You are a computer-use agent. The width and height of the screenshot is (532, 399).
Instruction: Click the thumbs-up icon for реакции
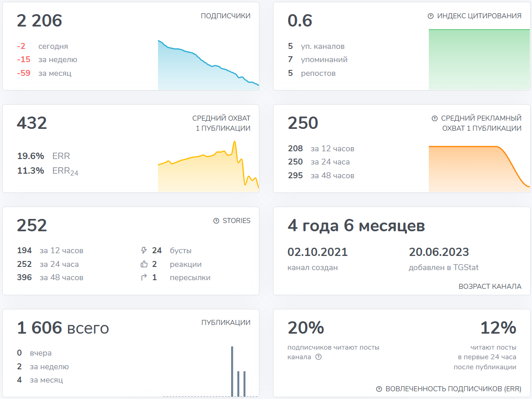point(144,264)
